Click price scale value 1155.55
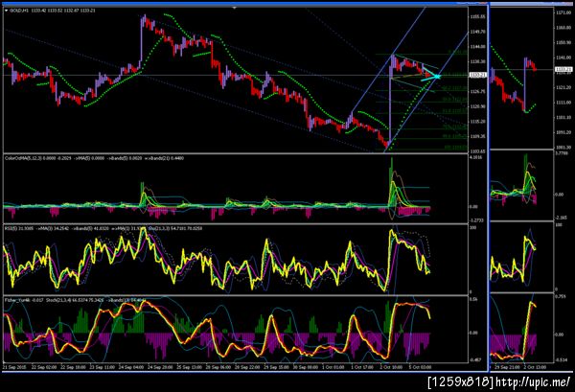Image resolution: width=575 pixels, height=392 pixels. (x=477, y=17)
